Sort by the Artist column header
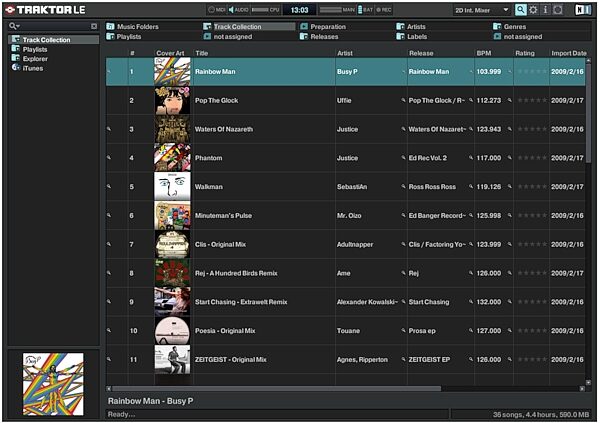 point(345,53)
